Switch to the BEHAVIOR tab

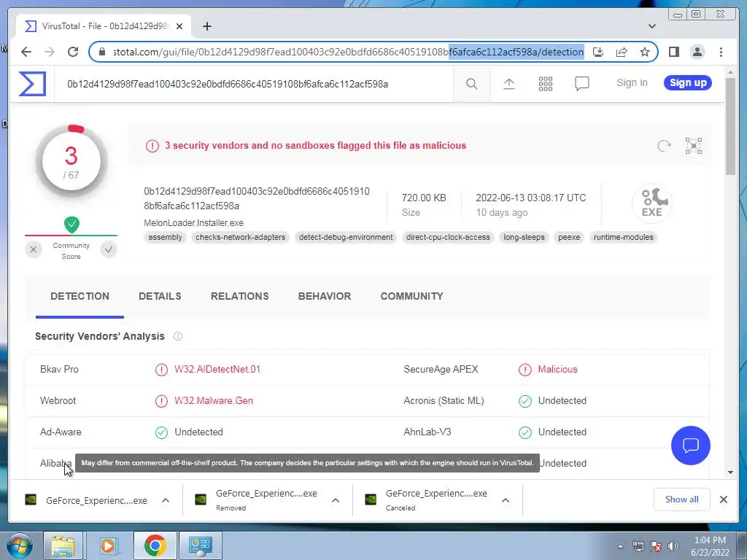325,296
